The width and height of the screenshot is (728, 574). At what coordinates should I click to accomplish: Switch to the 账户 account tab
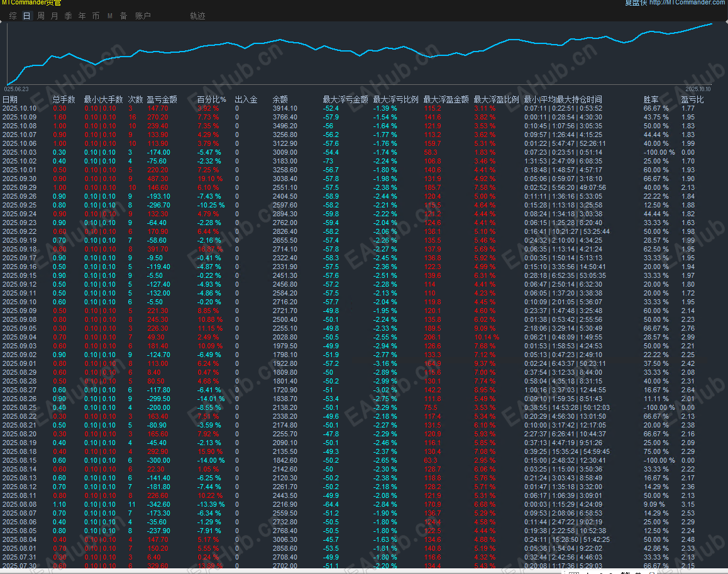point(143,16)
